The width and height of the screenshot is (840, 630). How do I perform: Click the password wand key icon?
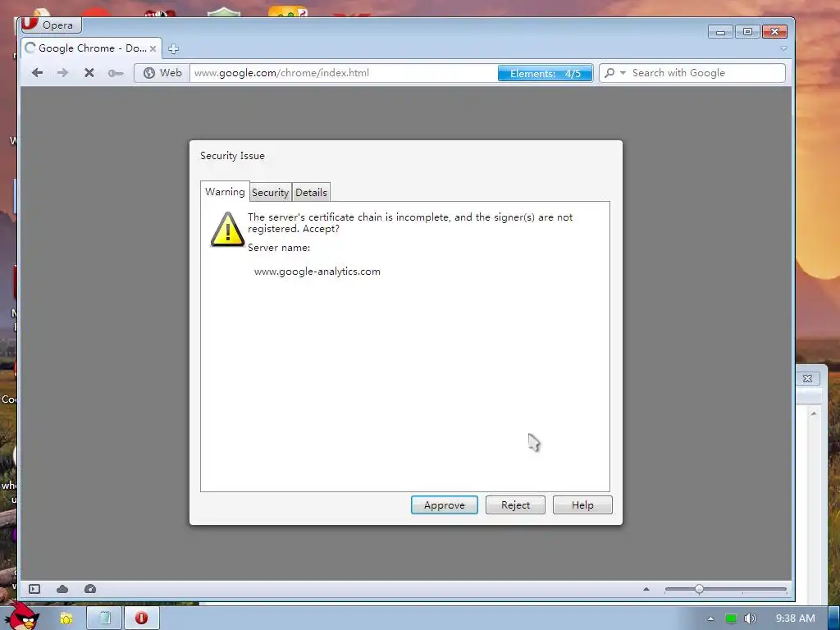115,73
